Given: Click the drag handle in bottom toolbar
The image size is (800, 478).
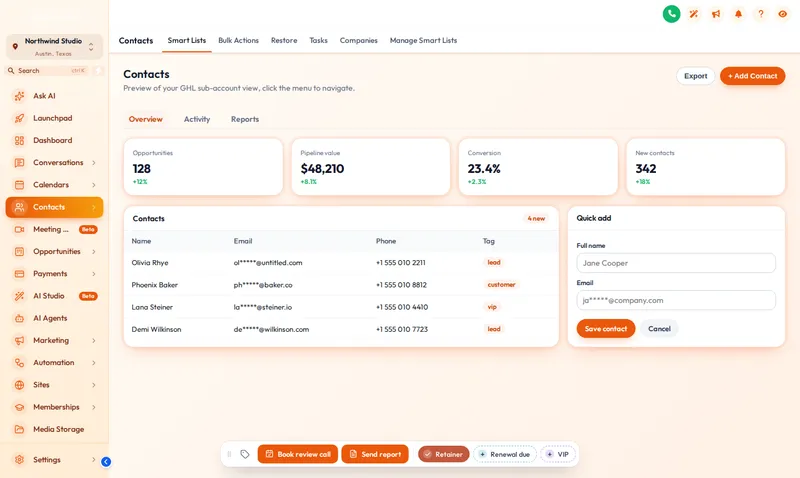Looking at the screenshot, I should click(x=229, y=454).
